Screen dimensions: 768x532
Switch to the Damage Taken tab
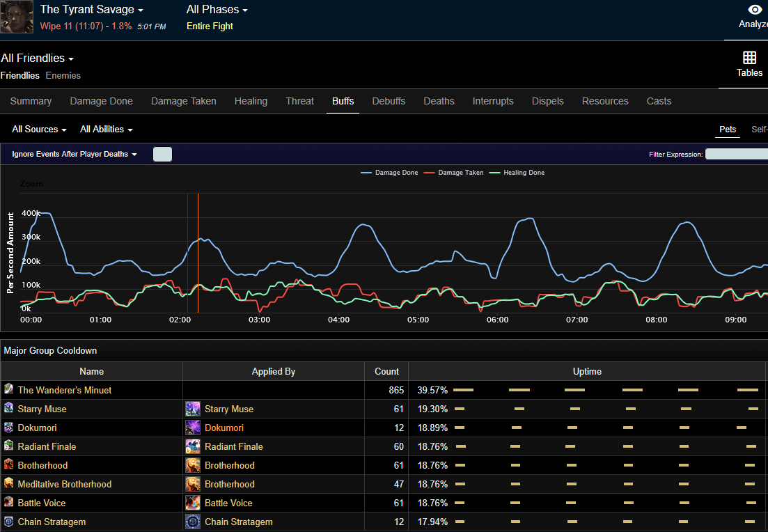[x=184, y=101]
